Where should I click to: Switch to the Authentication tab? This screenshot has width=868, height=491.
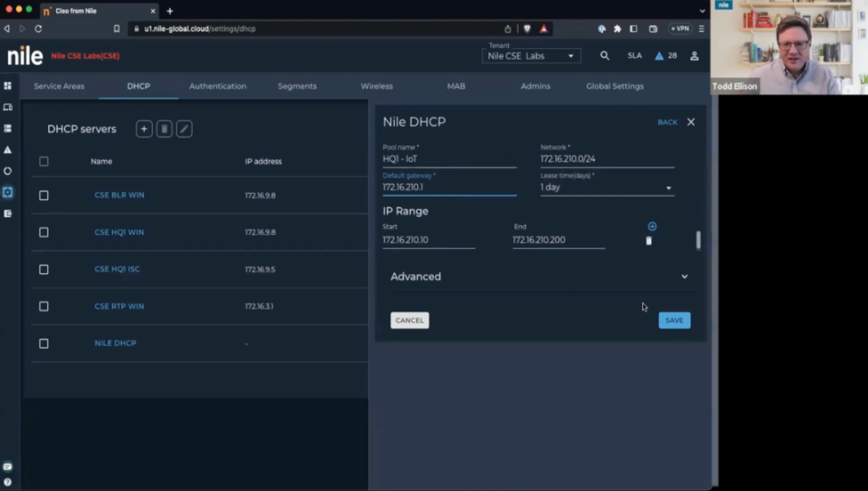point(217,87)
